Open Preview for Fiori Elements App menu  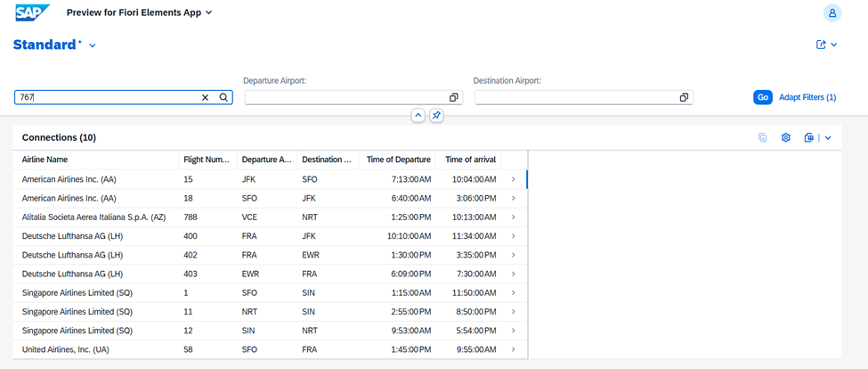pyautogui.click(x=139, y=13)
